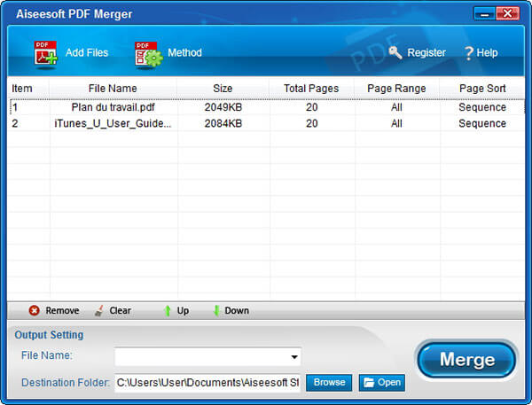Click the Method label in toolbar
Screen dimensions: 532x405
click(x=185, y=52)
